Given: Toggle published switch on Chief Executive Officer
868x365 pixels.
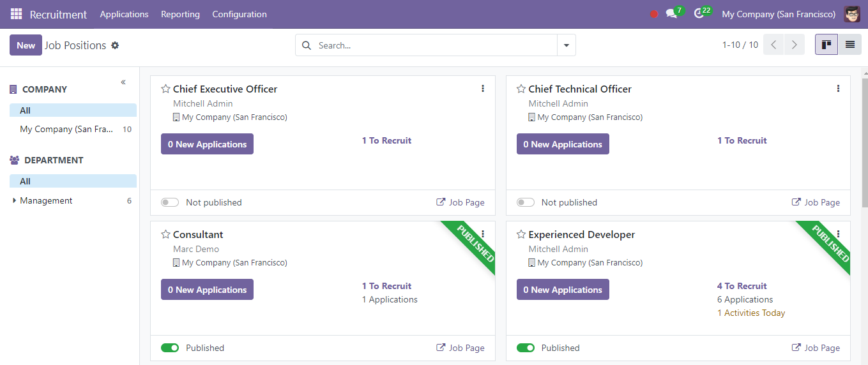Looking at the screenshot, I should (170, 202).
